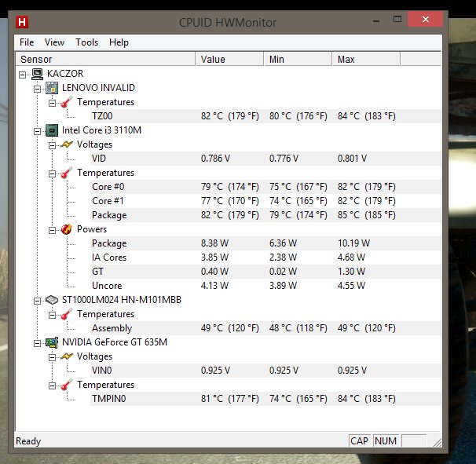Select the Core #1 temperature row
This screenshot has width=476, height=464.
tap(265, 201)
